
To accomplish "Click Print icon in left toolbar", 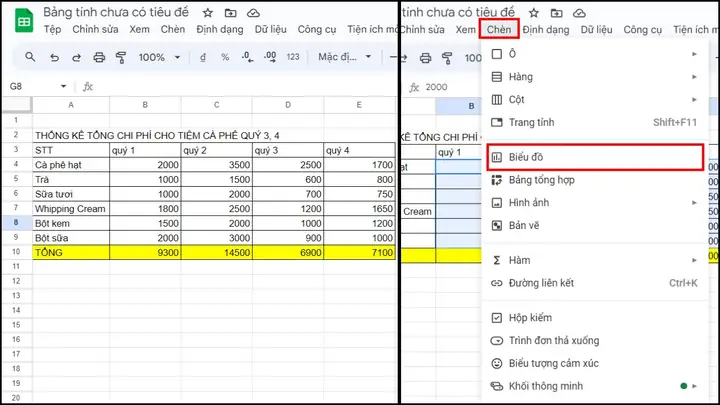I will point(99,57).
